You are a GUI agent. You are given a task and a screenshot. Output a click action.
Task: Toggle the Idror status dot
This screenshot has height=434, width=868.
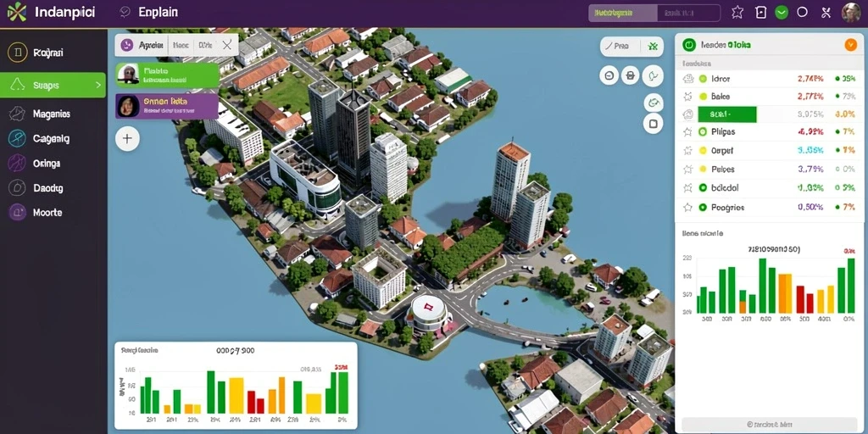pyautogui.click(x=703, y=79)
